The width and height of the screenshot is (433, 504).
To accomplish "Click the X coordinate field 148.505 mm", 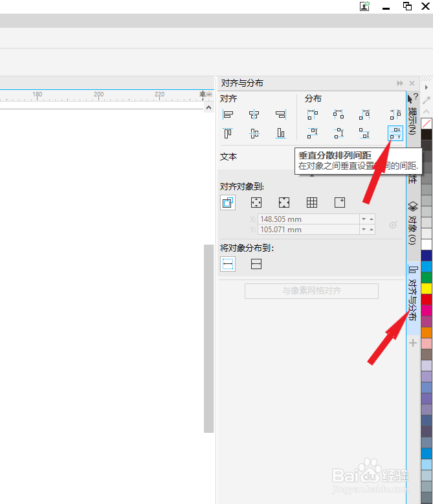I will coord(309,219).
